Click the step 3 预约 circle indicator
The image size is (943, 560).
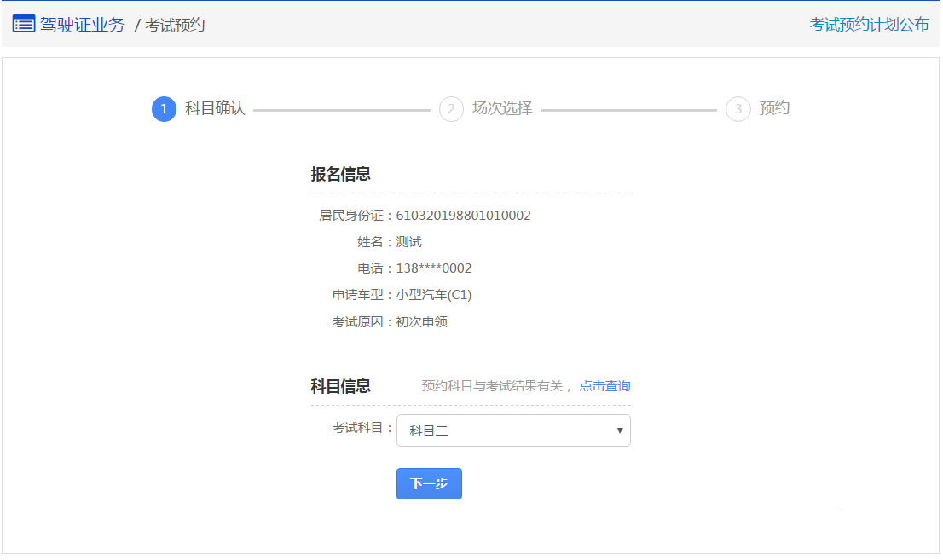click(738, 109)
